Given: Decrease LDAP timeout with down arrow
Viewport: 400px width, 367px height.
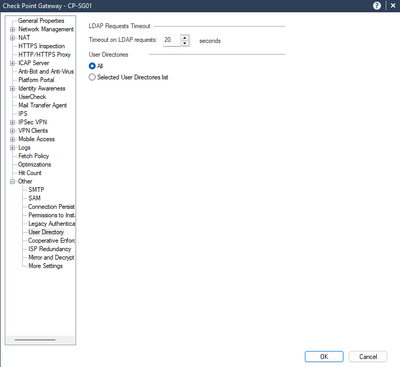Looking at the screenshot, I should click(185, 43).
